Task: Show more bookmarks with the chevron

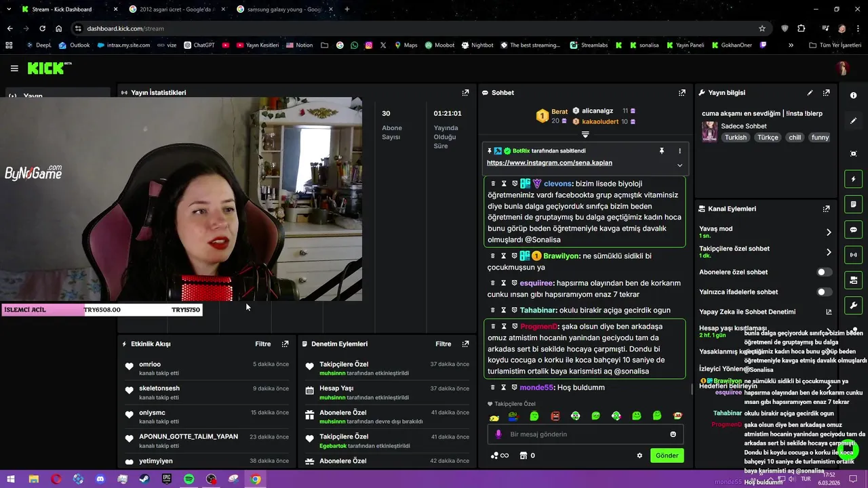Action: (791, 45)
